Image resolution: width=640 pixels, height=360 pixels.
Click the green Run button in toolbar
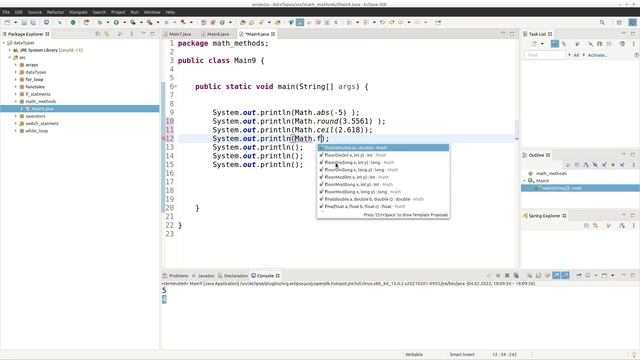pos(116,22)
